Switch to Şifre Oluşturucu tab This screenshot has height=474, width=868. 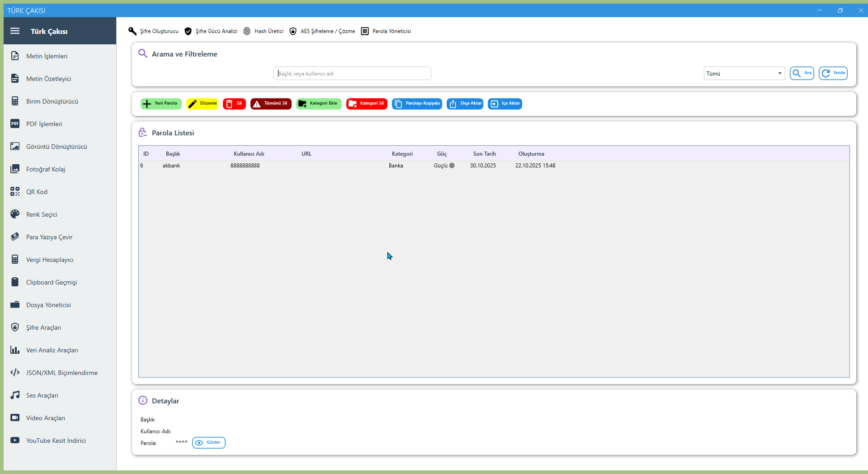[154, 31]
